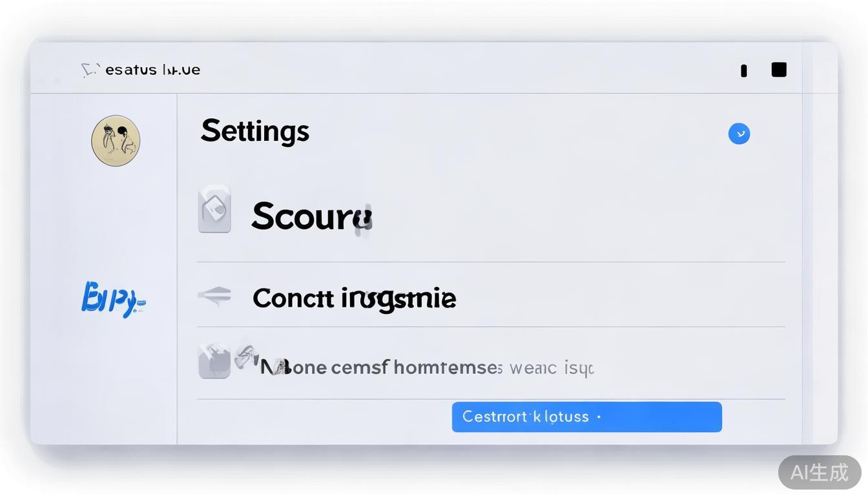
Task: Click the gray "weaic isqc" text
Action: click(551, 369)
